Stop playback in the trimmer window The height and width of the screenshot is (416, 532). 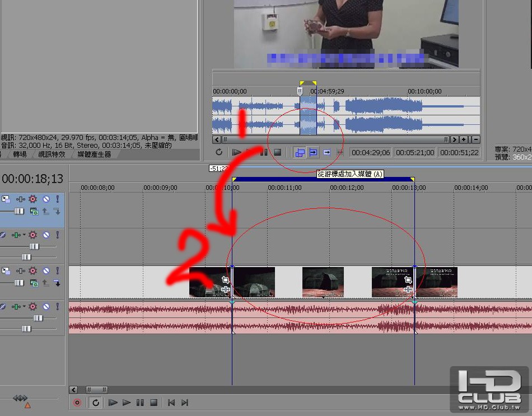coord(278,152)
